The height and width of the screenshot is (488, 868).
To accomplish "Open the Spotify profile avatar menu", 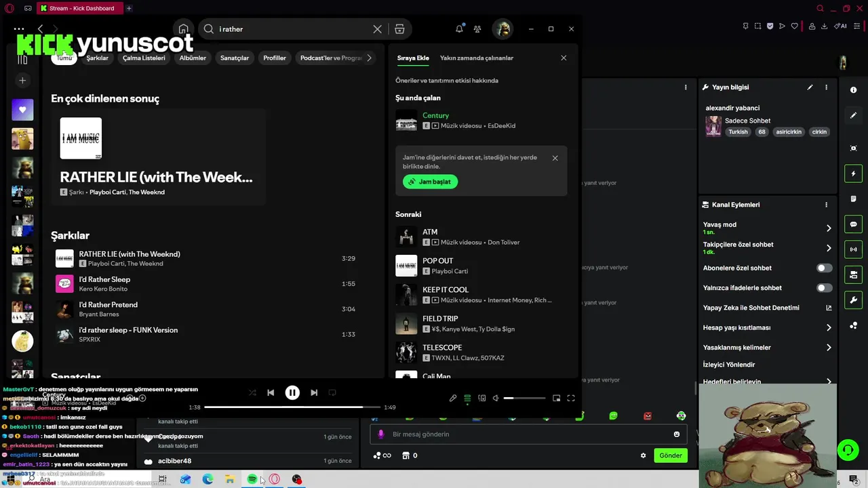I will (x=502, y=29).
